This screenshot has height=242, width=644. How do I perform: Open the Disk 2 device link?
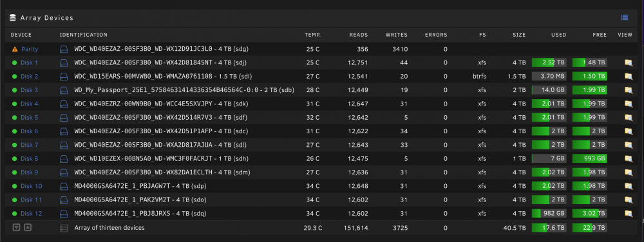[x=30, y=77]
